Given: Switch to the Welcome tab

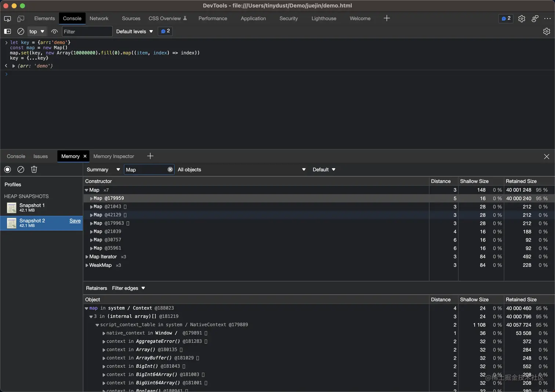Looking at the screenshot, I should click(x=360, y=18).
